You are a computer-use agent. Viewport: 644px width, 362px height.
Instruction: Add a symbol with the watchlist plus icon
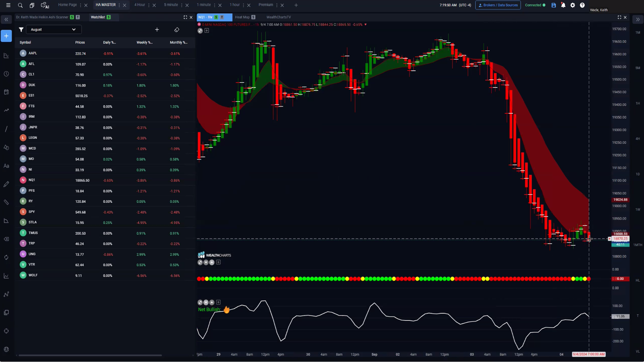point(157,29)
